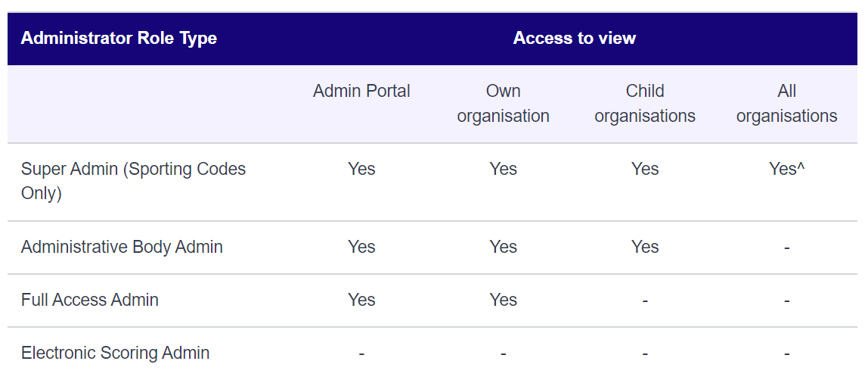Click Administrative Body Admin row label
Viewport: 868px width, 380px height.
click(x=122, y=247)
